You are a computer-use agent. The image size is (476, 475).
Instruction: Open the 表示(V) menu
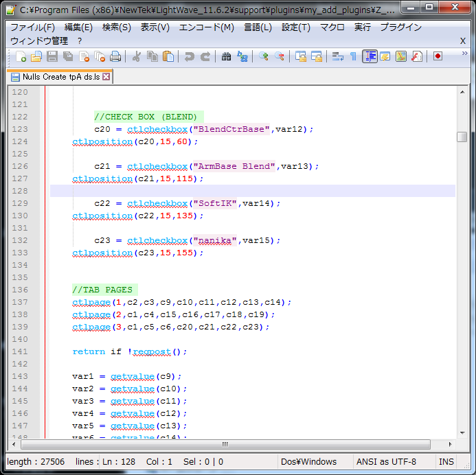point(155,27)
